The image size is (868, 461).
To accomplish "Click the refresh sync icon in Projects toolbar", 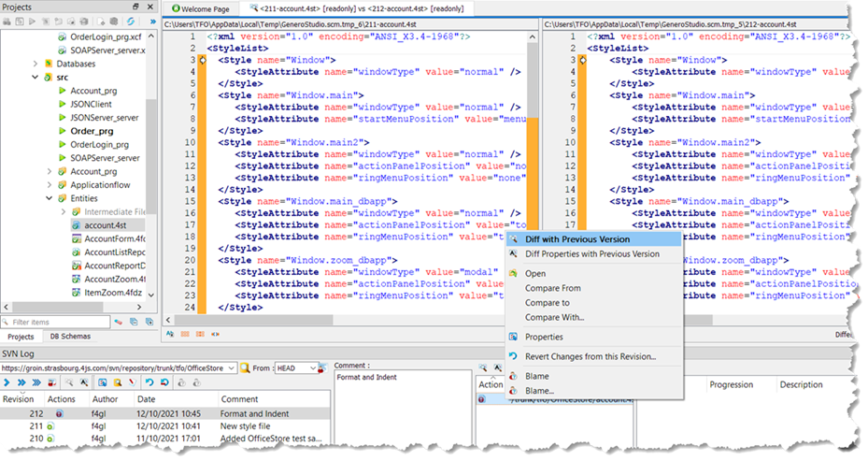I will 131,22.
